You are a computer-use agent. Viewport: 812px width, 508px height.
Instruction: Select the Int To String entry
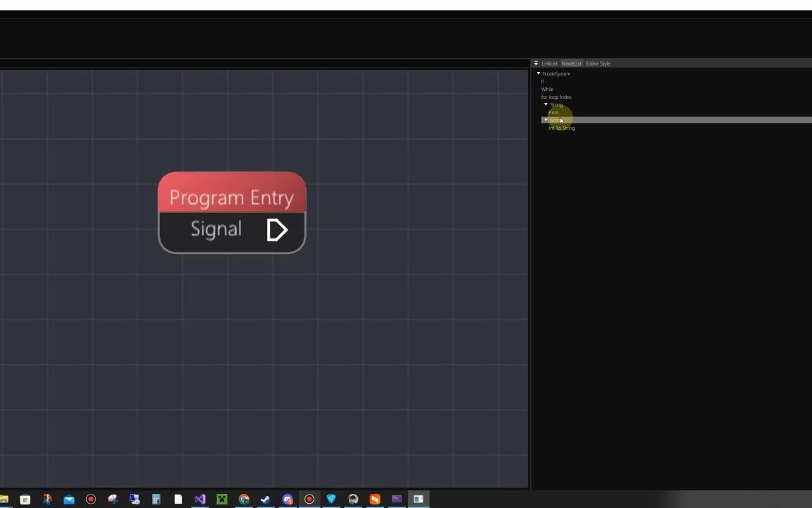(x=562, y=128)
